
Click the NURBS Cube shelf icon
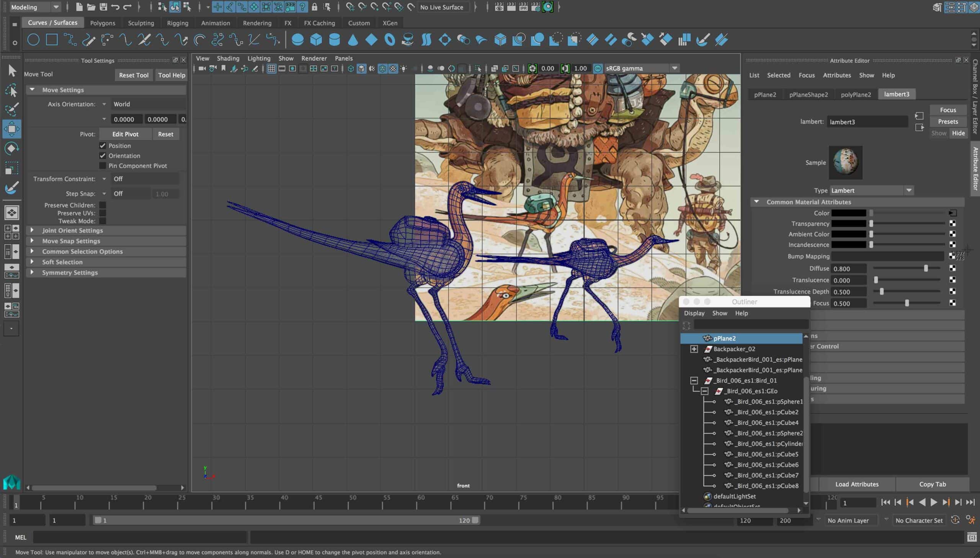[x=316, y=39]
